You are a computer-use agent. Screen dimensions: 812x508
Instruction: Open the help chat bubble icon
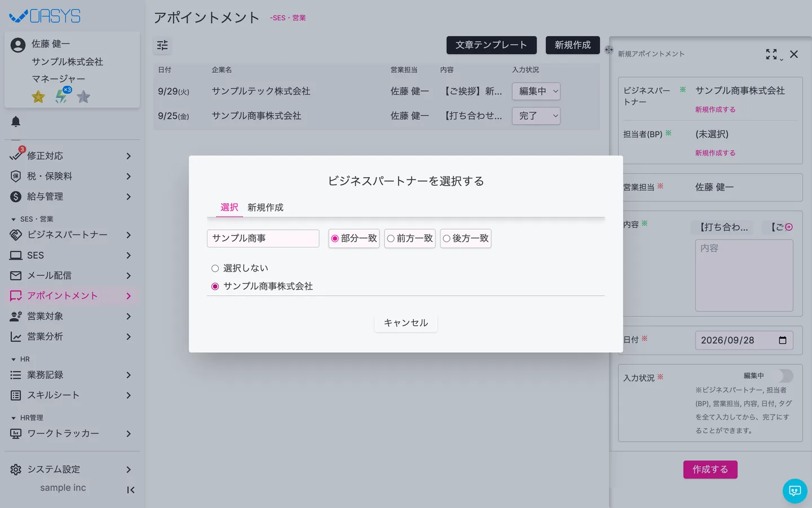pos(795,491)
